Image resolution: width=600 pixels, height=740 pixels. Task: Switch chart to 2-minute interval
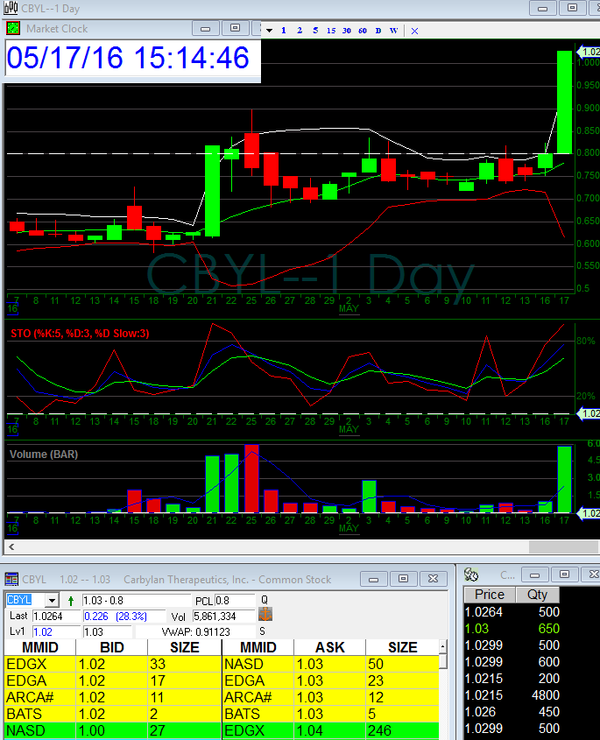[x=299, y=30]
